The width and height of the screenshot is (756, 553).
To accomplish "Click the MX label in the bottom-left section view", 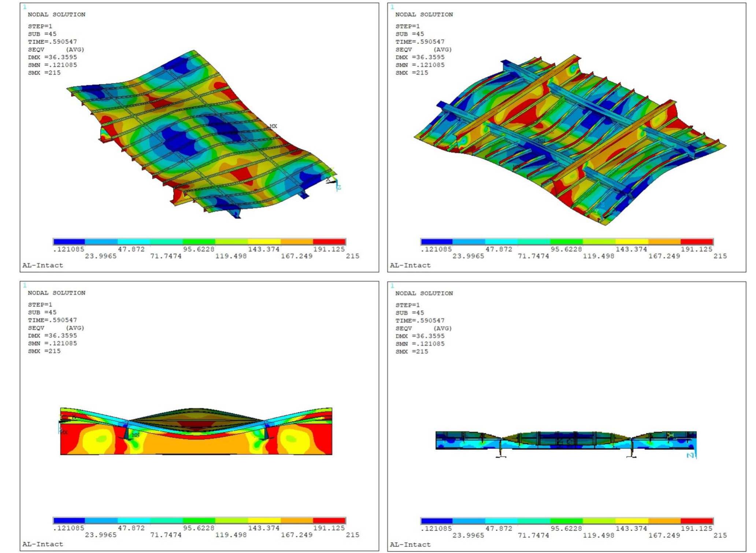I will pos(63,432).
